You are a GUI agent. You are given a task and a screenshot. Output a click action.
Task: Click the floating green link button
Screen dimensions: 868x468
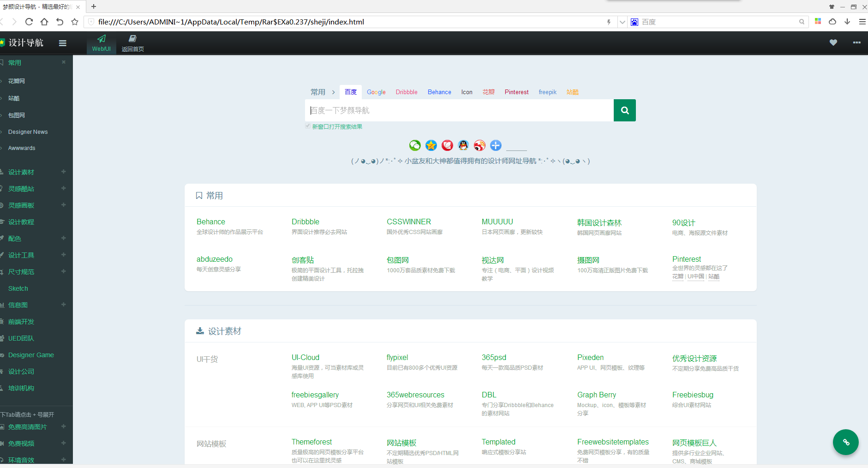pos(846,442)
